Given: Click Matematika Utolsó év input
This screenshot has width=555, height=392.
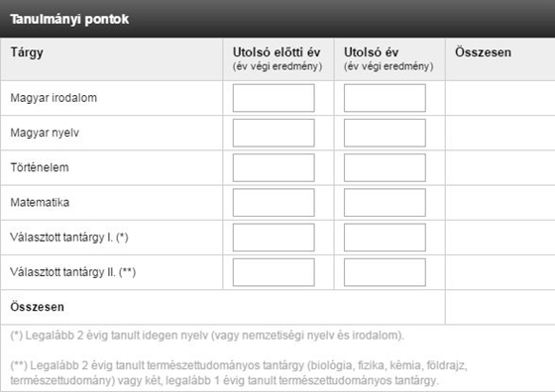Looking at the screenshot, I should (x=385, y=203).
